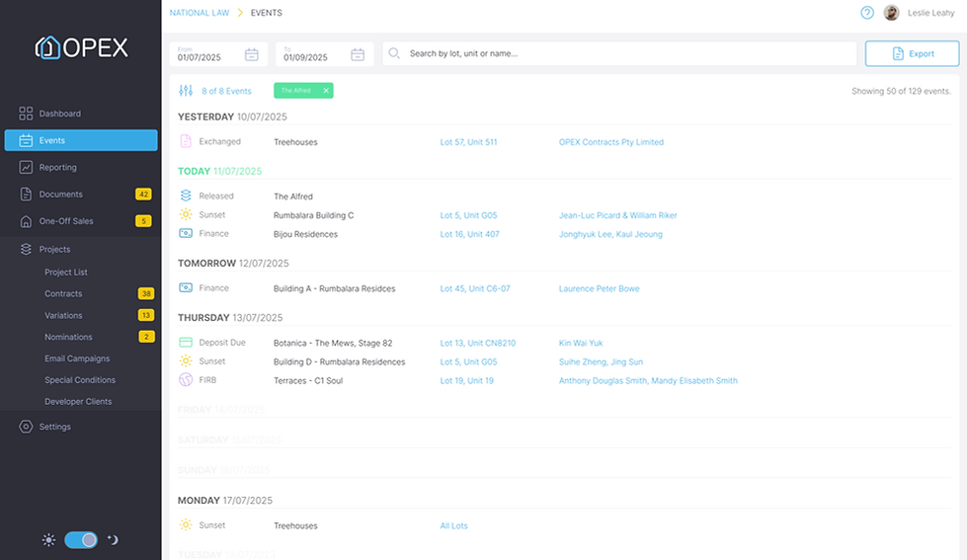
Task: Click the Finance icon for Building A row
Action: point(186,288)
